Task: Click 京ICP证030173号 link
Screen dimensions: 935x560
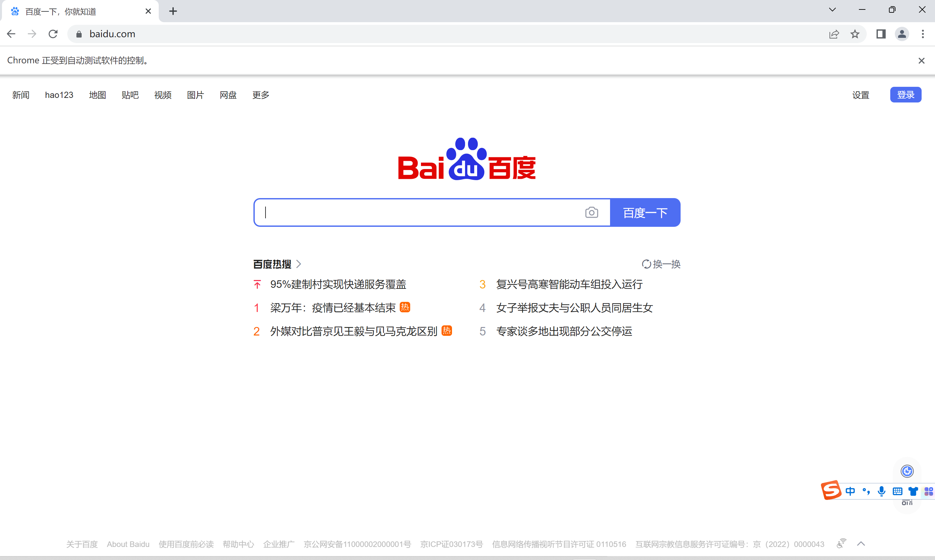Action: pos(452,544)
